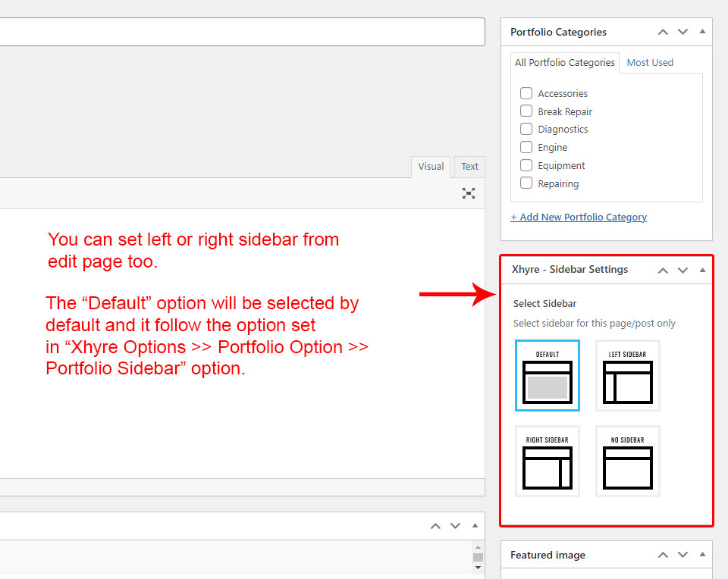The image size is (728, 579).
Task: Click Add New Portfolio Category link
Action: click(579, 217)
